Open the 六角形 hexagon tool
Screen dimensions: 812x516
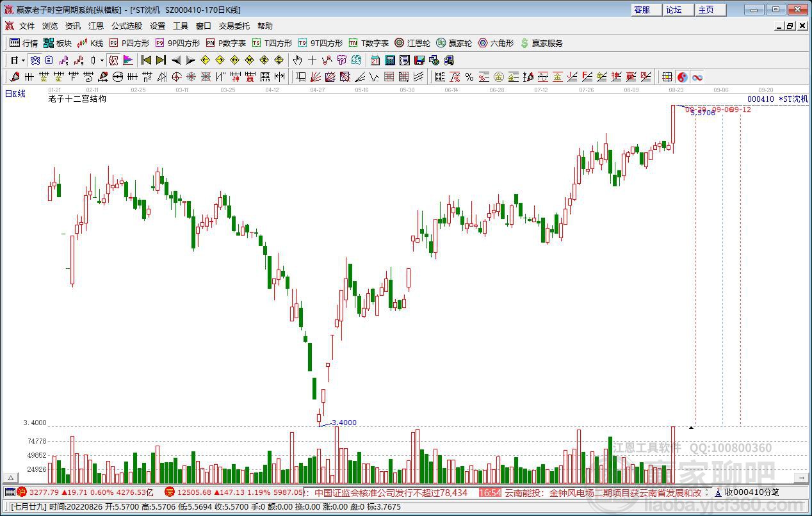coord(496,43)
